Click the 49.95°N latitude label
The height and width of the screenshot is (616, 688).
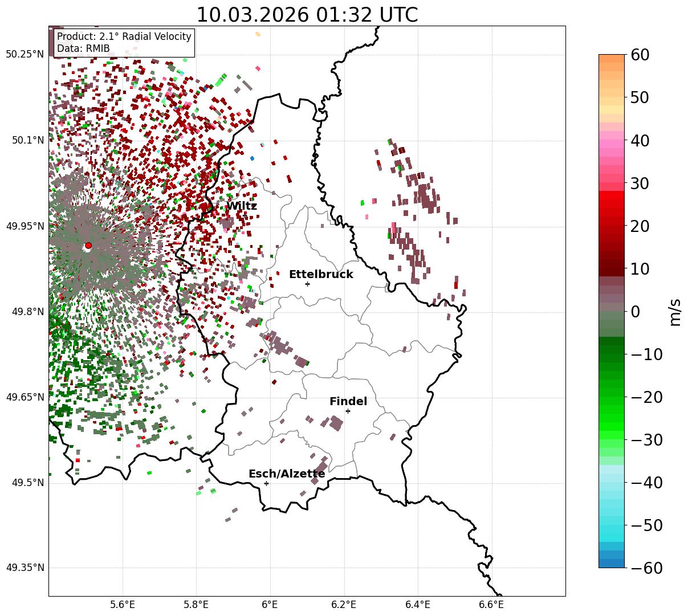[x=25, y=226]
